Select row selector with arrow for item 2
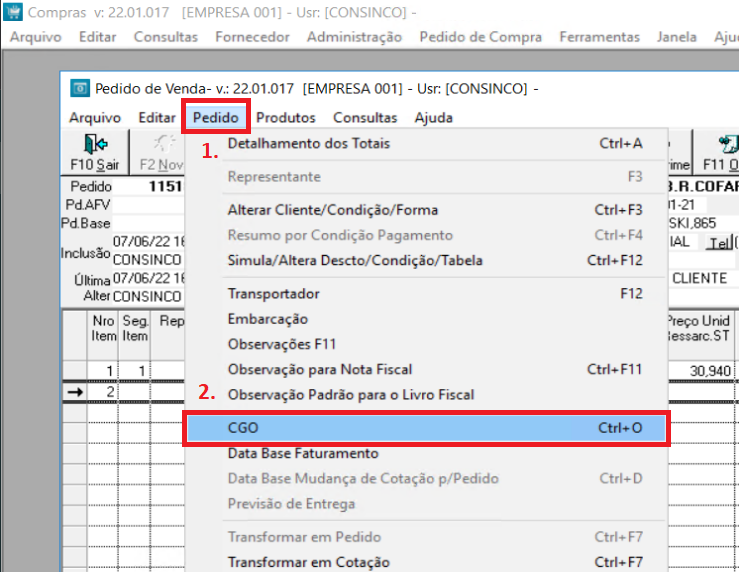Image resolution: width=739 pixels, height=572 pixels. pyautogui.click(x=75, y=392)
